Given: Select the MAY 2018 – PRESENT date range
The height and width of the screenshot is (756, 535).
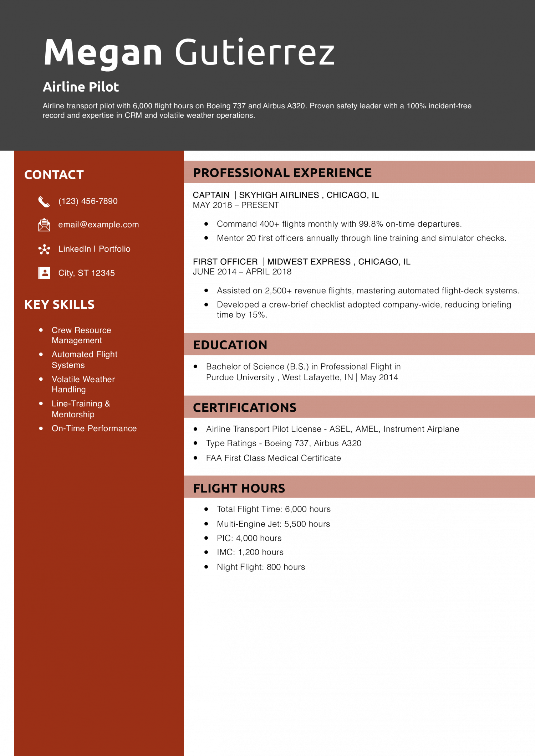Looking at the screenshot, I should pyautogui.click(x=236, y=205).
